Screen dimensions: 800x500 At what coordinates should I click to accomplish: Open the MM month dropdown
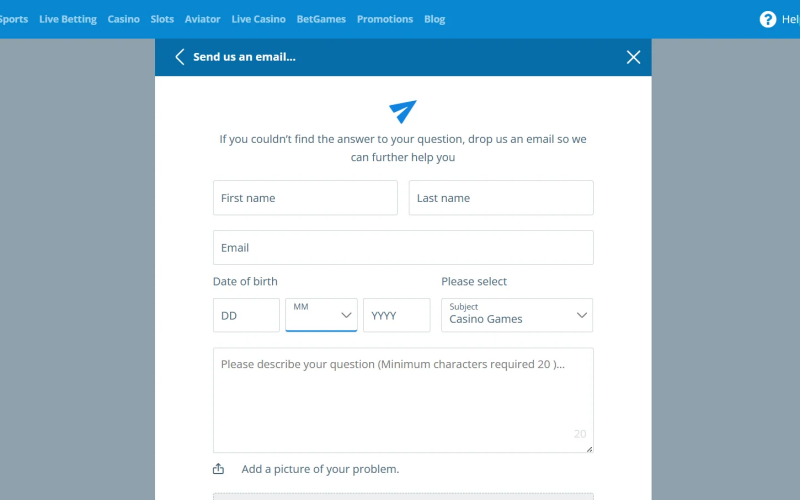click(321, 315)
